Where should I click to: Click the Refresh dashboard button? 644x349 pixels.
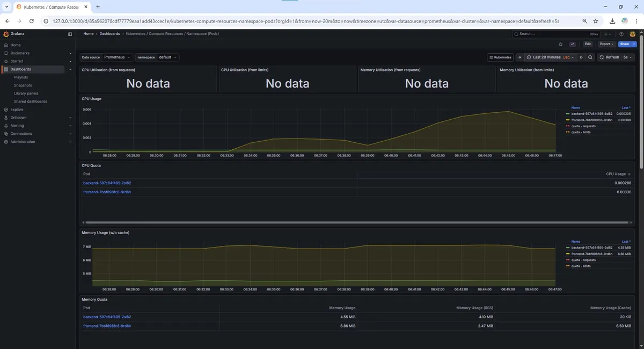[x=609, y=57]
